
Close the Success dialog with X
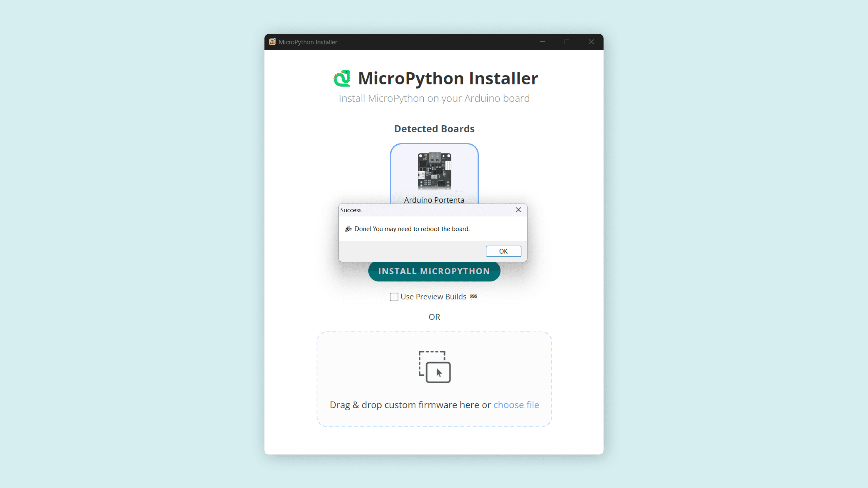(x=518, y=210)
